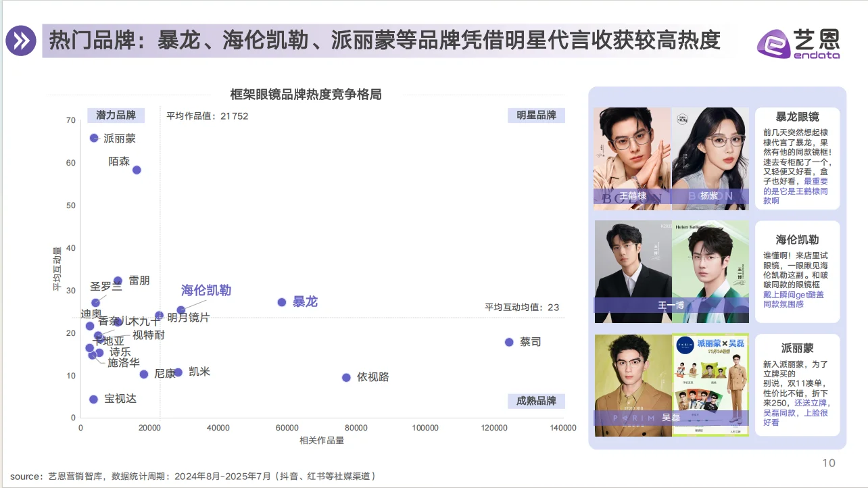Select the 雷朋 label in the chart
This screenshot has height=488, width=868.
click(x=139, y=280)
